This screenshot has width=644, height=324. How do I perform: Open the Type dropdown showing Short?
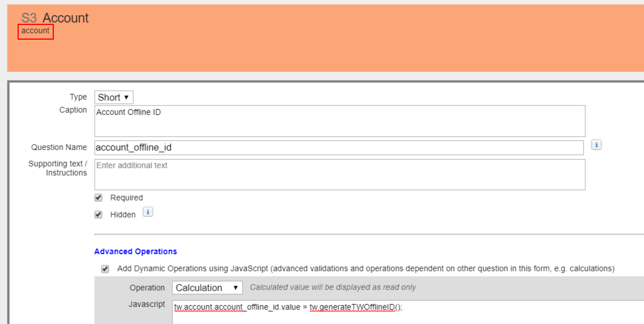click(x=114, y=97)
